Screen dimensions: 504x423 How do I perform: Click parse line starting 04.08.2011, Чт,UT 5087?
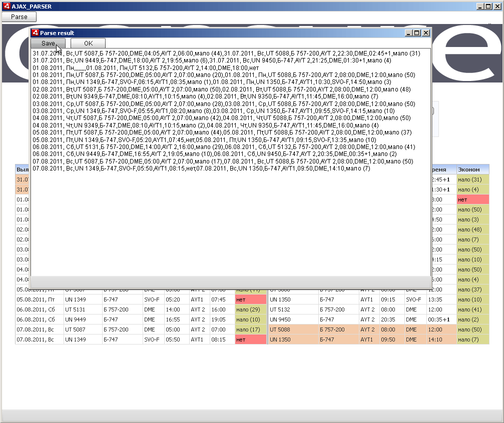click(x=221, y=118)
